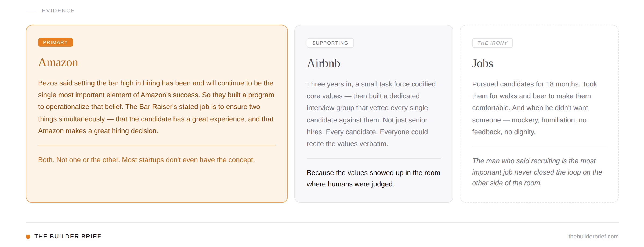The width and height of the screenshot is (644, 247).
Task: Click THE BUILDER BRIEF footer title
Action: click(x=68, y=237)
